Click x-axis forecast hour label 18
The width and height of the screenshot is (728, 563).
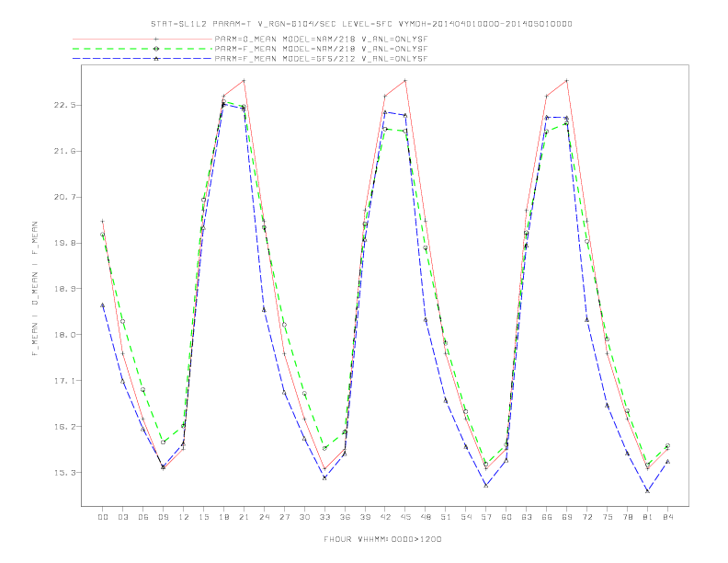pos(223,517)
